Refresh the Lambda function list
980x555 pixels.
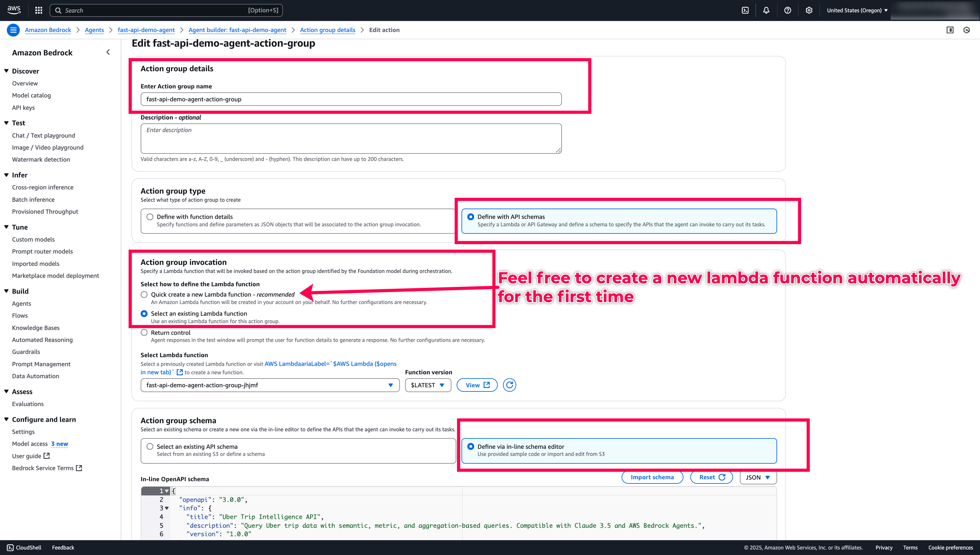pyautogui.click(x=509, y=385)
